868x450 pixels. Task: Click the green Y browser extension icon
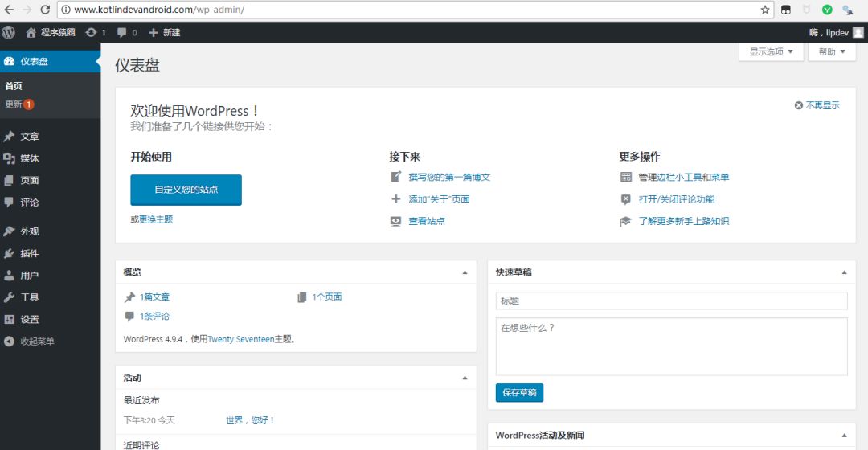(827, 10)
